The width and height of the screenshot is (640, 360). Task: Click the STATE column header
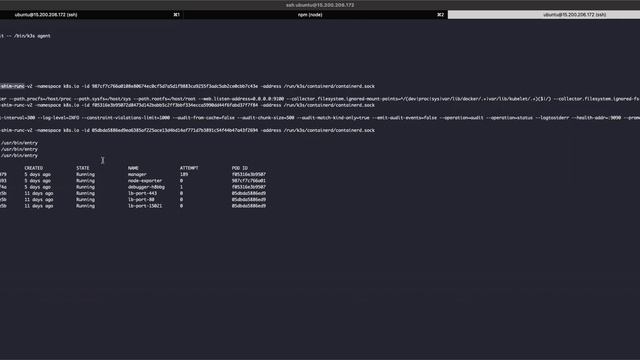click(x=82, y=168)
